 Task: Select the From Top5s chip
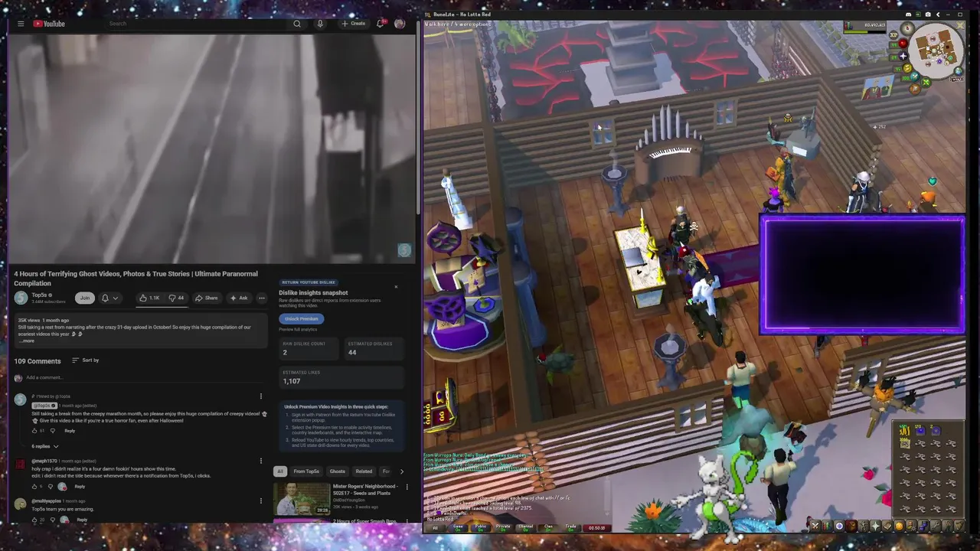coord(306,471)
